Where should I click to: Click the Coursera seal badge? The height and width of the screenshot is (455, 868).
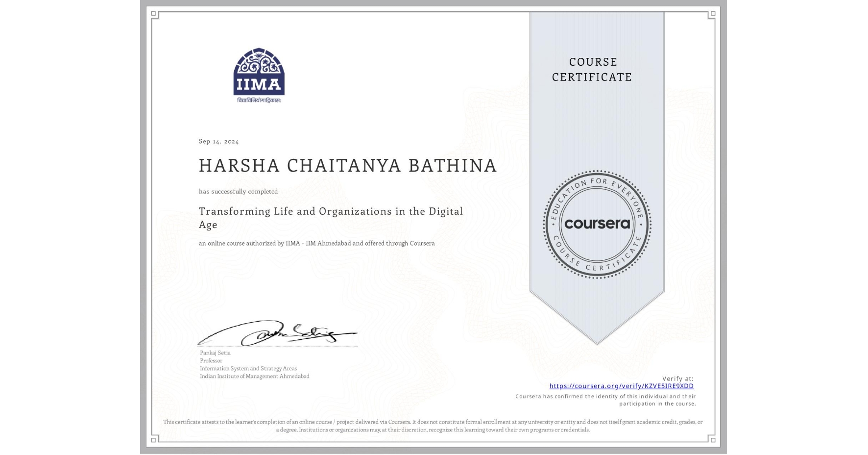tap(597, 224)
